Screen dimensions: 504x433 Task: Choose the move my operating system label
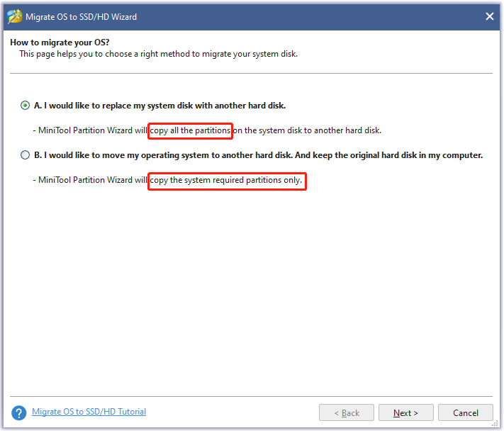click(259, 155)
